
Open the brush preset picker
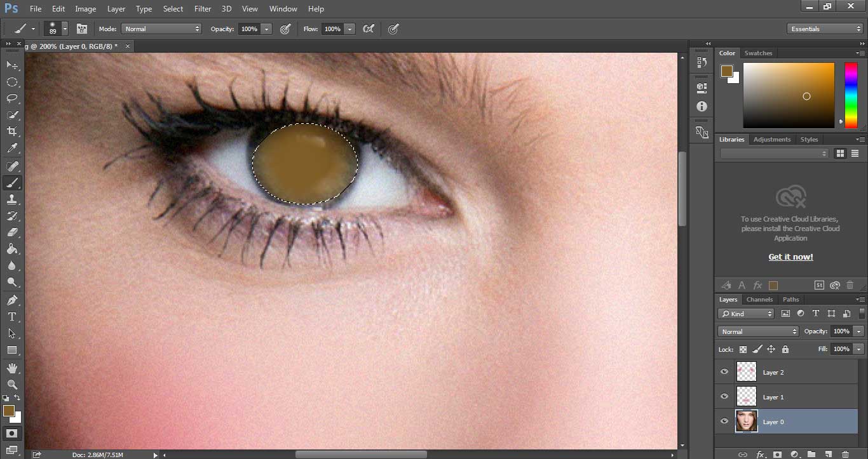[x=65, y=29]
